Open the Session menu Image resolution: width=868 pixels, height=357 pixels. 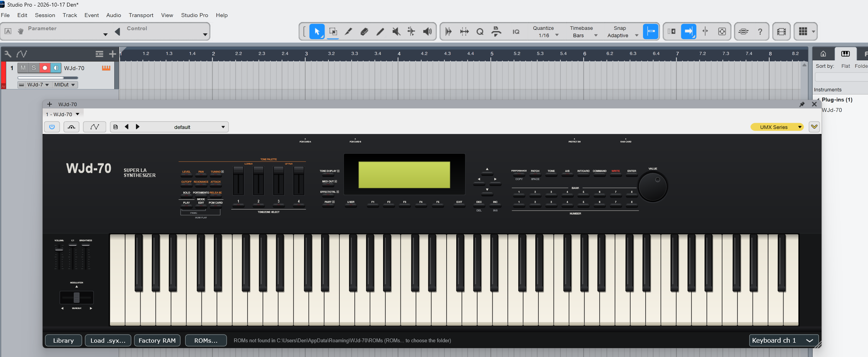click(x=45, y=15)
